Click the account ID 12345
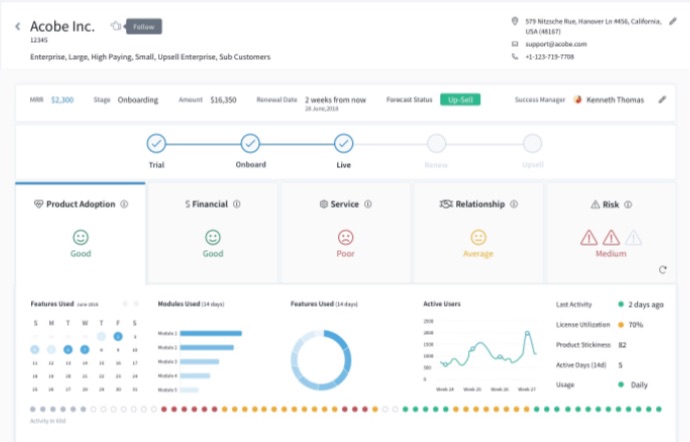The width and height of the screenshot is (690, 442). [x=39, y=40]
